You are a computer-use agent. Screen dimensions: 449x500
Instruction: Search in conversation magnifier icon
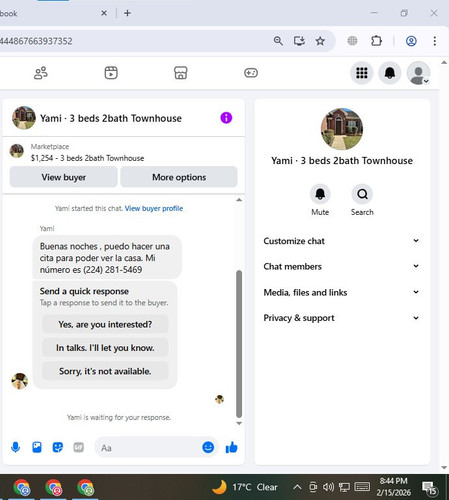[x=362, y=194]
